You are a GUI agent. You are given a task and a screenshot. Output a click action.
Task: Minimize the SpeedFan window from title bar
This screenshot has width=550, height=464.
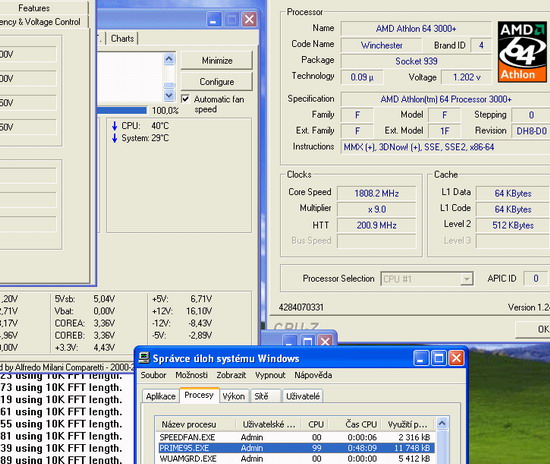pyautogui.click(x=214, y=19)
